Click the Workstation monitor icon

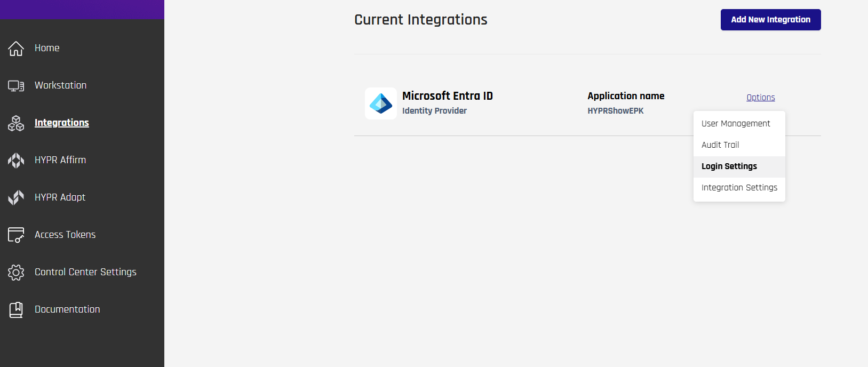16,85
